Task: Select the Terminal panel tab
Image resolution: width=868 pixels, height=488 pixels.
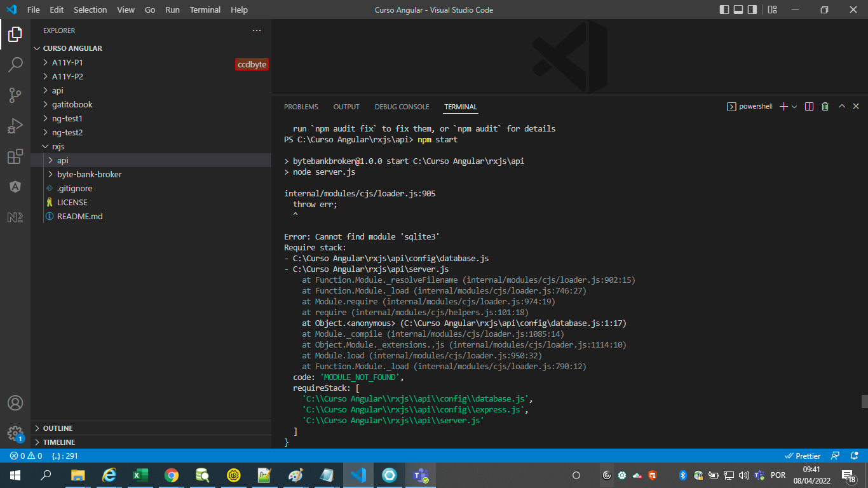Action: click(x=461, y=107)
